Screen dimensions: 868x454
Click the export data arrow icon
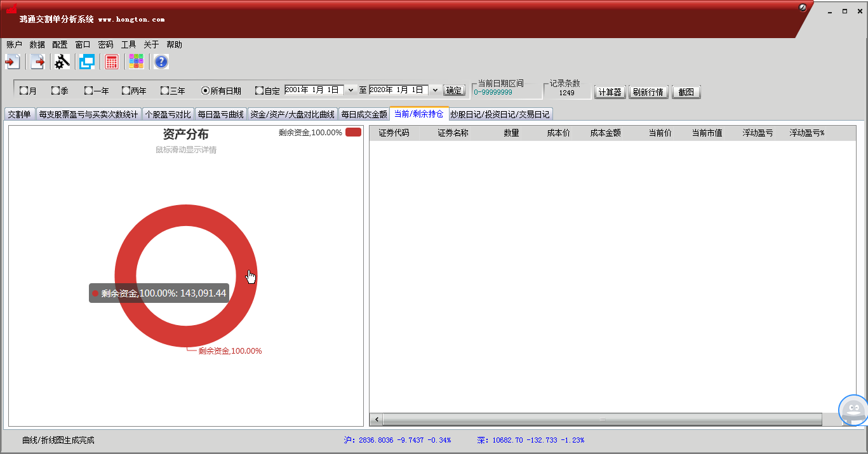point(37,62)
